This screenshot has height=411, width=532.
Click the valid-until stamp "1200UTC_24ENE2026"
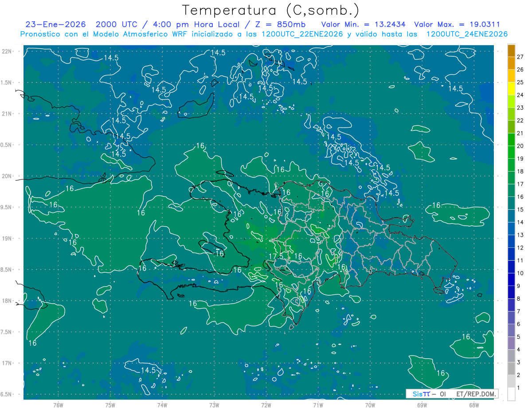(467, 34)
